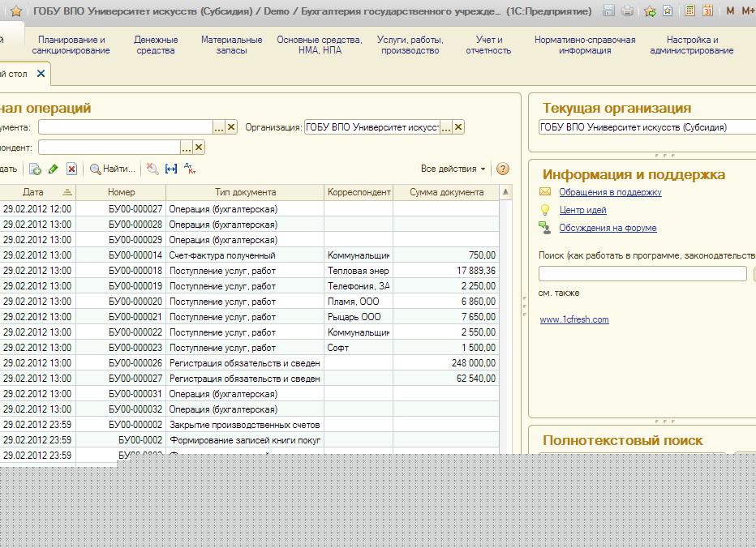Select the Телефония, ЗА correspondent cell
756x548 pixels.
(359, 286)
